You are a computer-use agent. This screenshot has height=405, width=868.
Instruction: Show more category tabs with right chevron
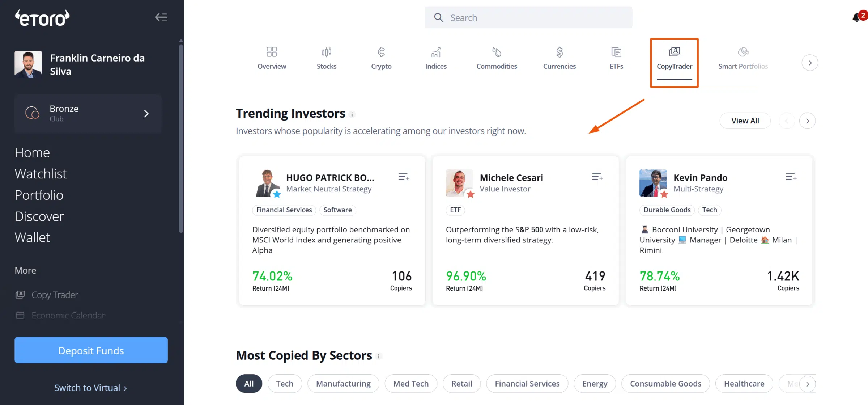810,63
